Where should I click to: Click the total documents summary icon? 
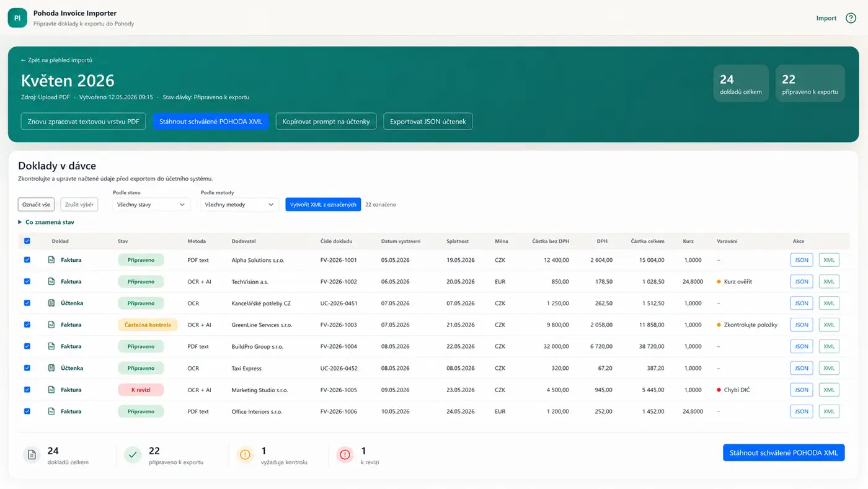point(32,455)
